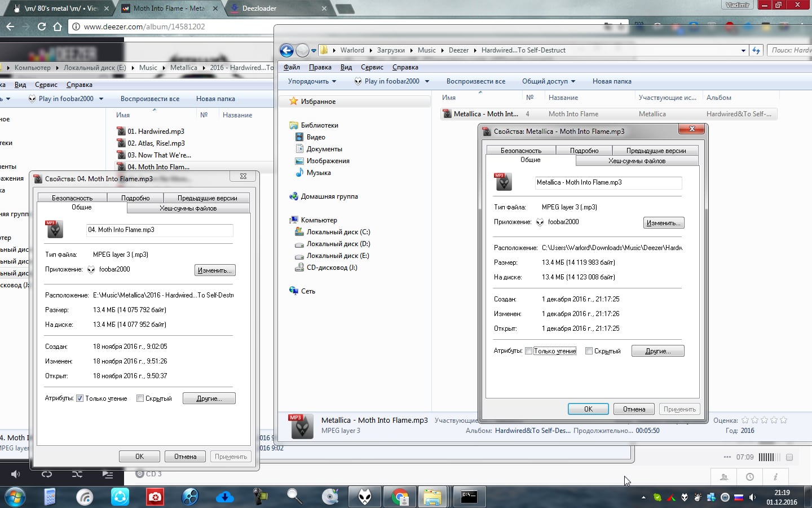
Task: Check Скрытый in the right properties dialog
Action: (589, 351)
